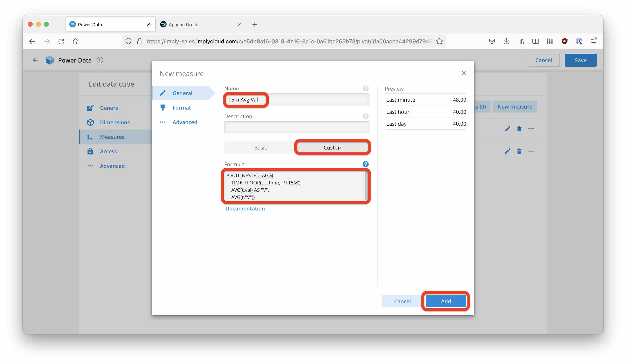626x364 pixels.
Task: Click the more options ellipsis icon for measure
Action: click(x=531, y=129)
